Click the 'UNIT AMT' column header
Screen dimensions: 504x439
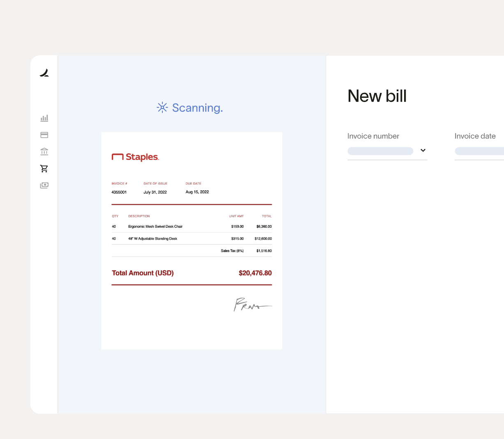[236, 216]
